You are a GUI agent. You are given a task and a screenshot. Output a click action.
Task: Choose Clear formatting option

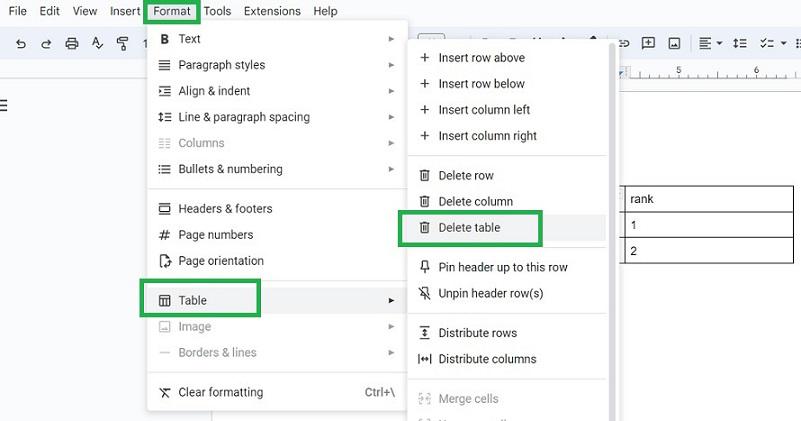[220, 392]
